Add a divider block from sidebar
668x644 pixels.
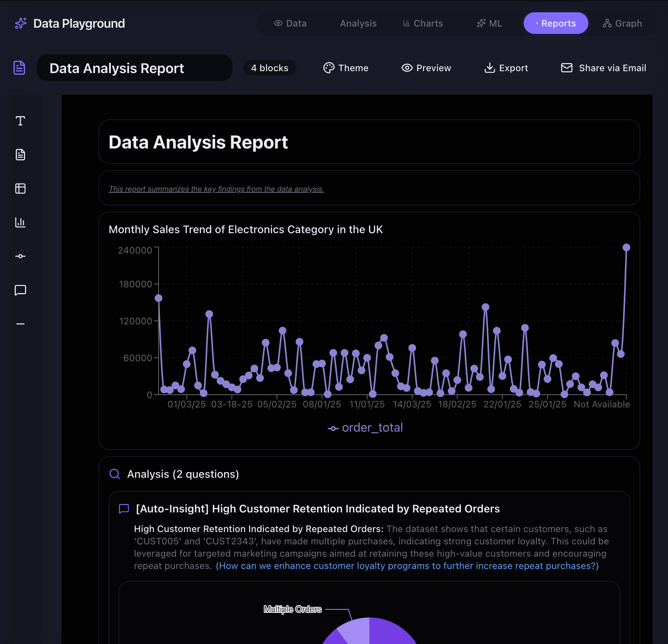[x=20, y=324]
